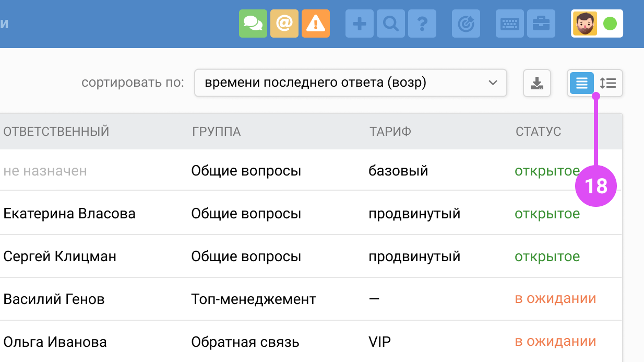The width and height of the screenshot is (644, 362).
Task: Click the yellow @ mentions icon
Action: coord(284,24)
